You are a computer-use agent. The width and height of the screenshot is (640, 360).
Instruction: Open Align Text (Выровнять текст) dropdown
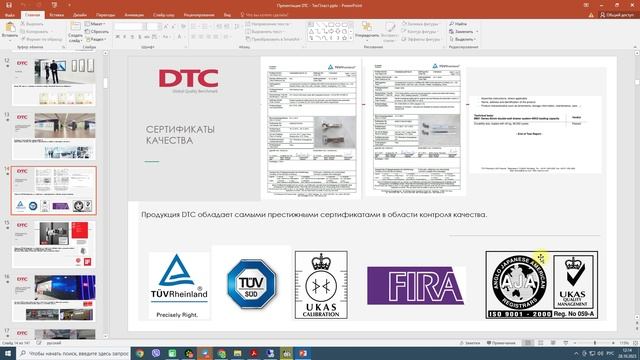(x=266, y=31)
